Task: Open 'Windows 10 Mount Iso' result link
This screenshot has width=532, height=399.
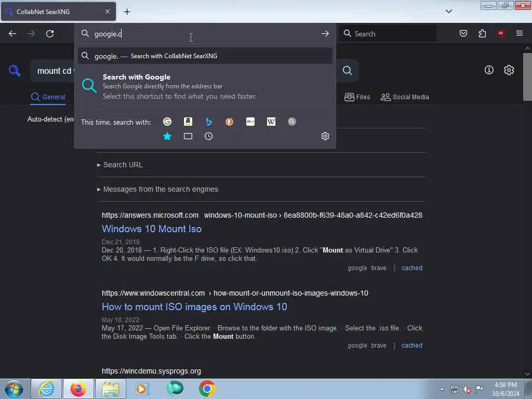Action: [x=152, y=229]
